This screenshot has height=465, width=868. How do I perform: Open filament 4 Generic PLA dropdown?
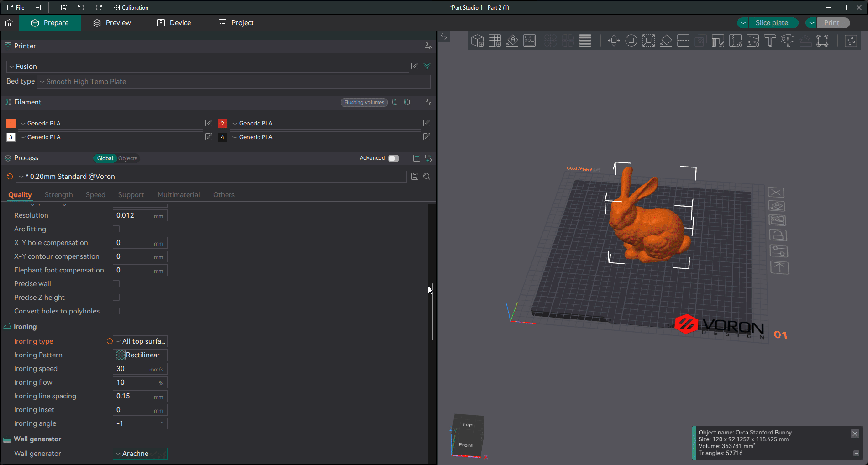(325, 137)
